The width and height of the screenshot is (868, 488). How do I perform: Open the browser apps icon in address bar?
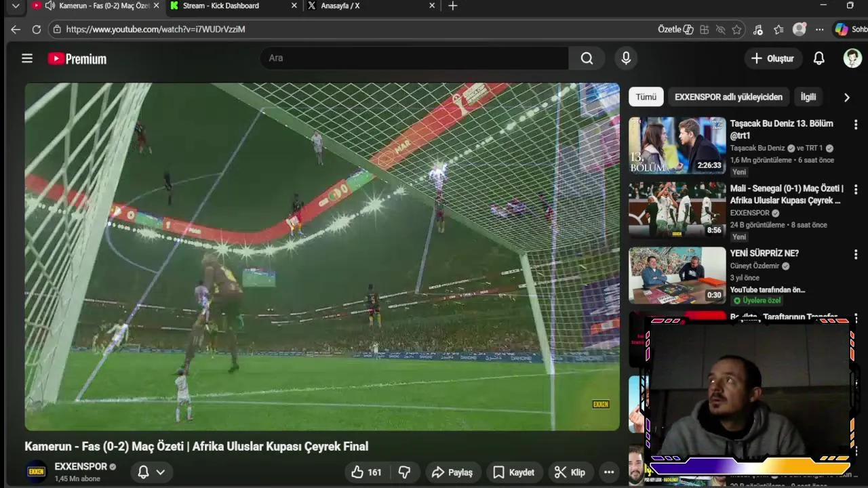[x=705, y=30]
